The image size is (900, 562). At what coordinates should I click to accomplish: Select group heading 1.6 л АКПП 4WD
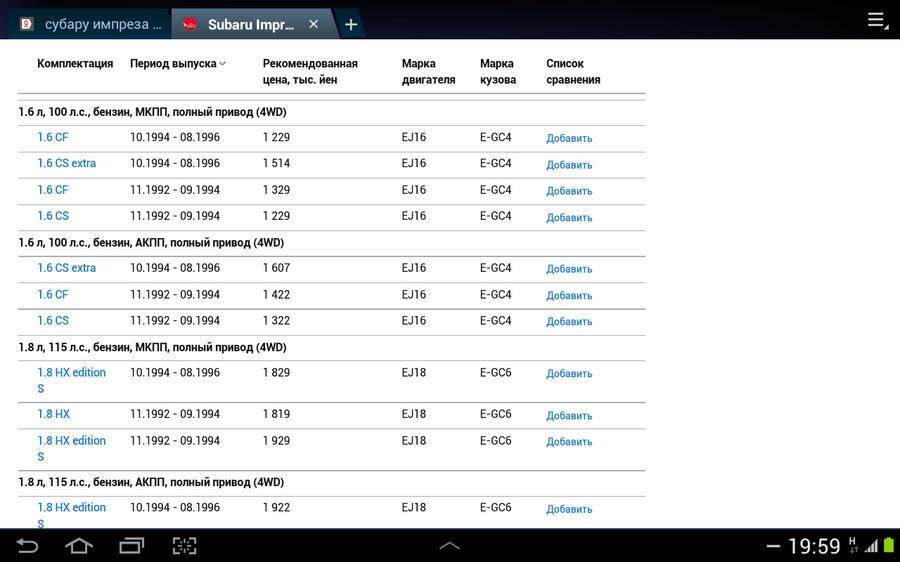point(151,242)
